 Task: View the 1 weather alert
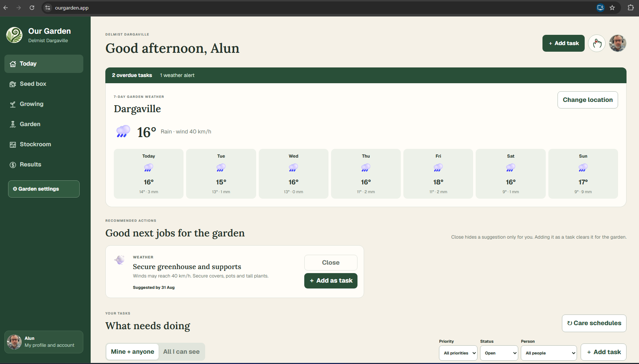point(177,75)
